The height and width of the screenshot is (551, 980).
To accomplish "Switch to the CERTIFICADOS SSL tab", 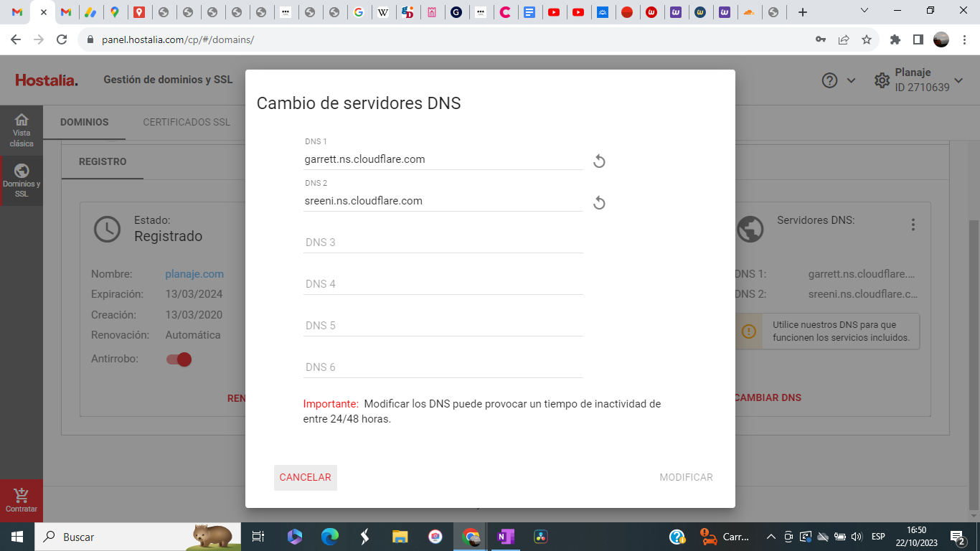I will click(x=187, y=122).
